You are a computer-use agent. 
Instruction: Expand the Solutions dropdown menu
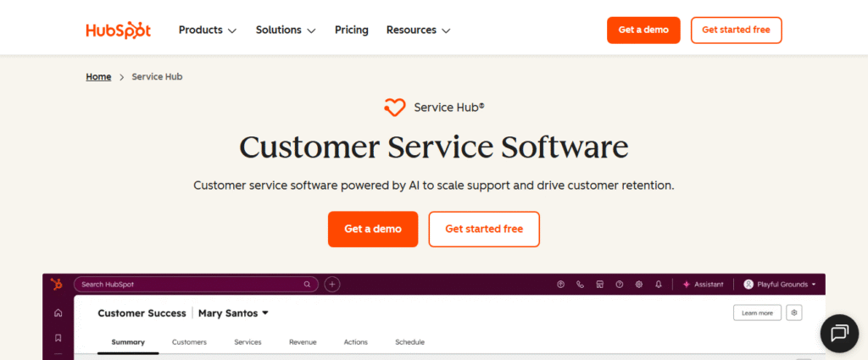pos(286,30)
